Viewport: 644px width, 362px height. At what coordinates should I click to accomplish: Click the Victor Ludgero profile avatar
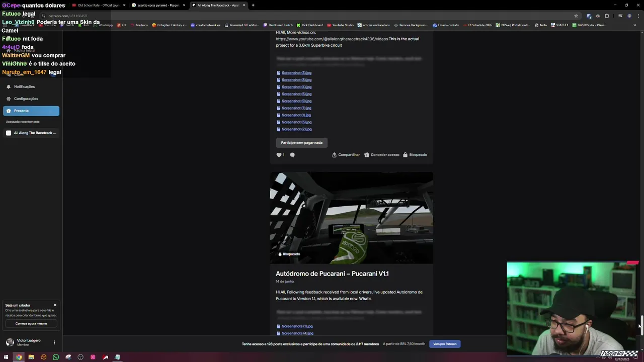click(x=10, y=342)
